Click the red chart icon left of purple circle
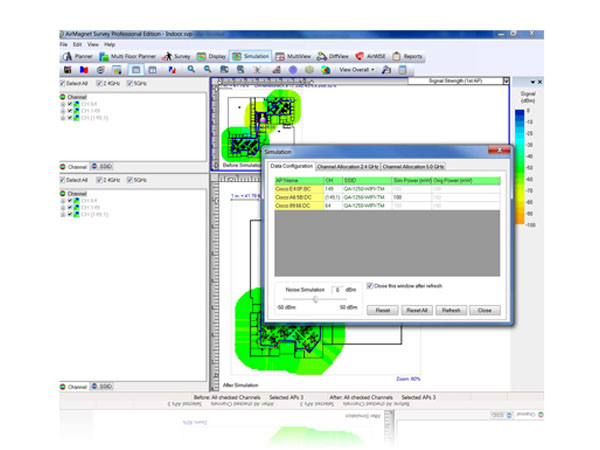This screenshot has height=450, width=600. tap(276, 70)
